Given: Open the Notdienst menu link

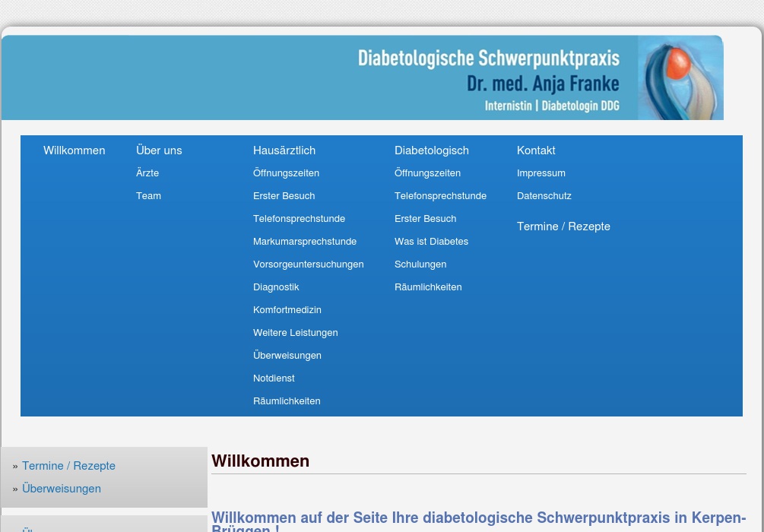Looking at the screenshot, I should coord(274,378).
